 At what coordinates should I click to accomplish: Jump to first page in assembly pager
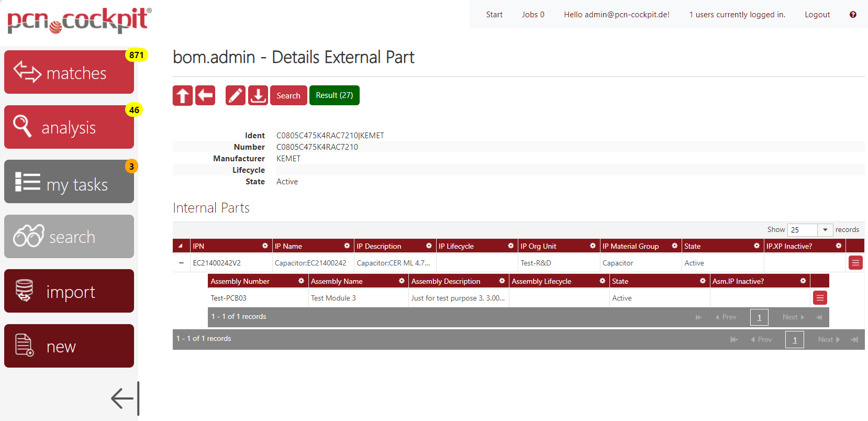(x=698, y=317)
